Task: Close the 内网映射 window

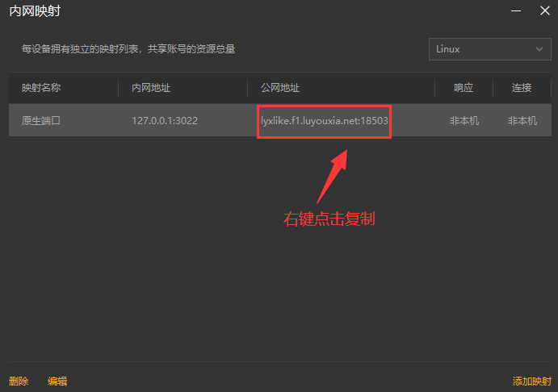Action: (x=545, y=10)
